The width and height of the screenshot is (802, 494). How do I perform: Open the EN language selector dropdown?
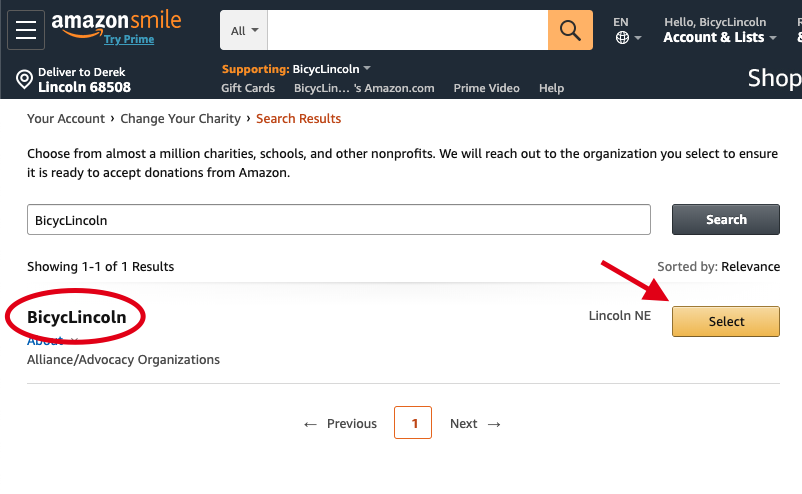click(628, 30)
